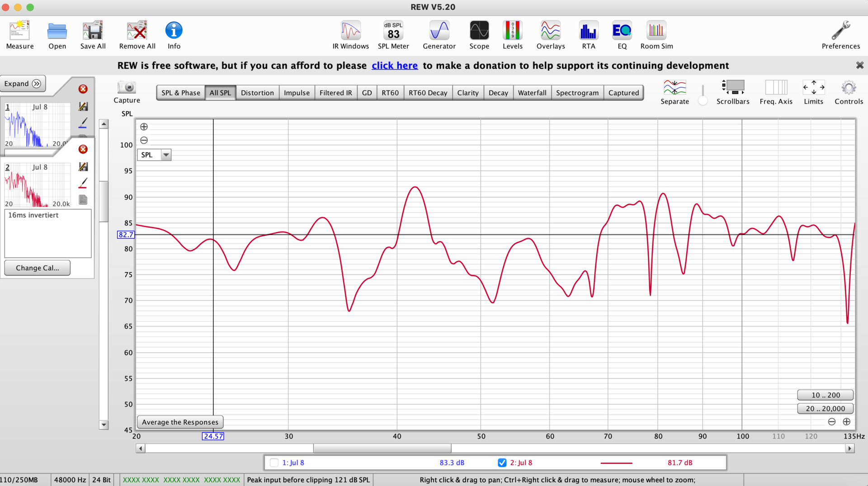Viewport: 868px width, 486px height.
Task: Click Average the Responses button
Action: pos(180,422)
